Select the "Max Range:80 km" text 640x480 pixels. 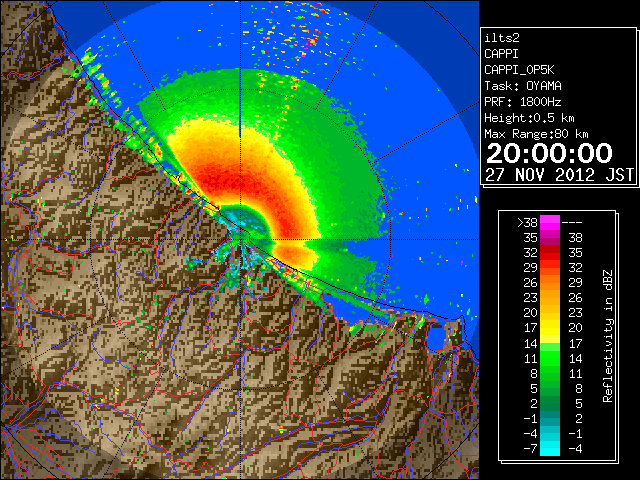[536, 134]
